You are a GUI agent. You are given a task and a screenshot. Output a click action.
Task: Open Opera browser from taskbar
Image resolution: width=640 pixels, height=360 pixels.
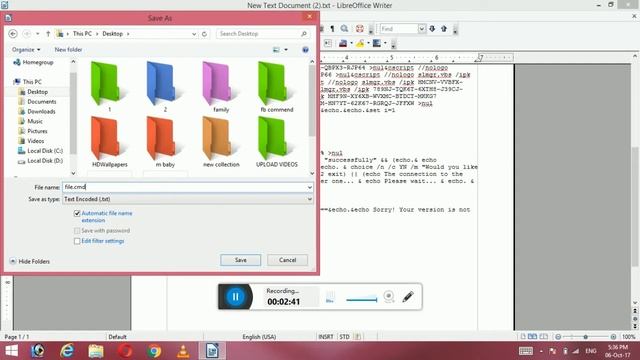tap(125, 351)
